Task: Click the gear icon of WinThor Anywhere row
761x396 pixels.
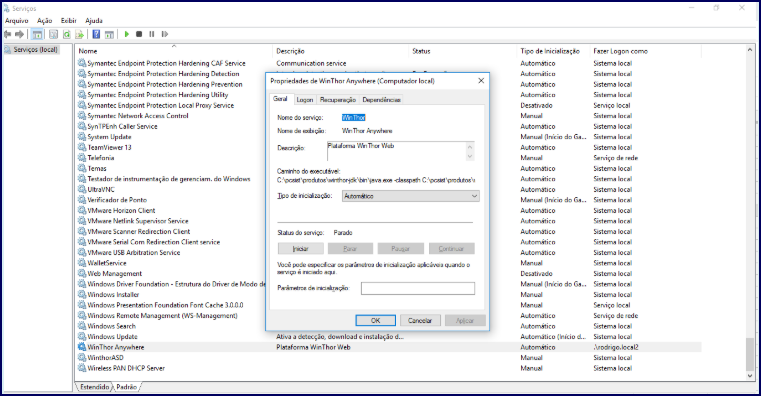Action: click(82, 347)
